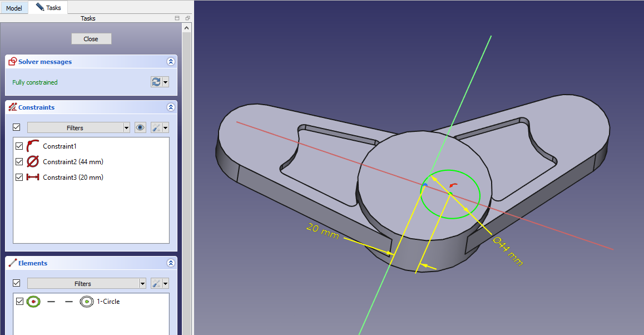This screenshot has height=335, width=644.
Task: Uncheck the Constraint2 (44 mm) checkbox
Action: tap(19, 162)
